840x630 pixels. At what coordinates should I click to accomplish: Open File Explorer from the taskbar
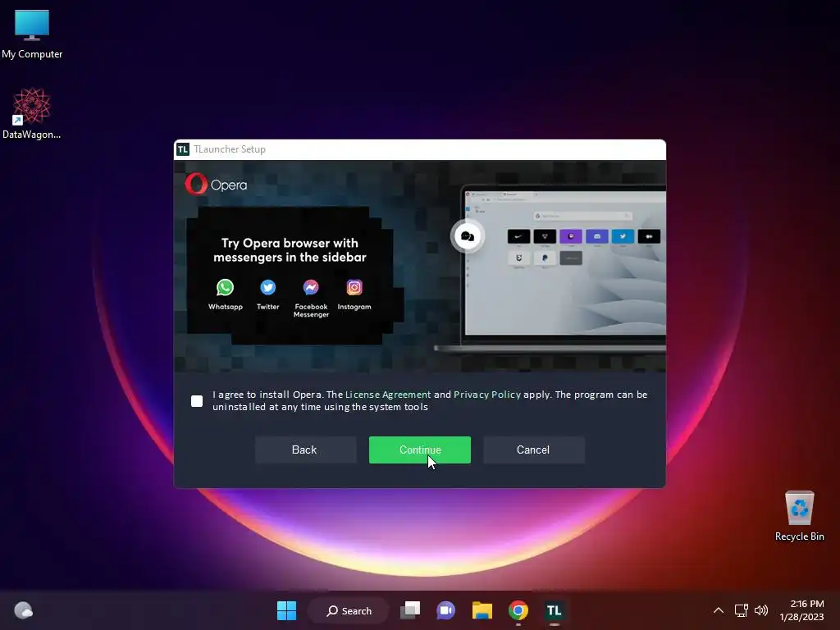coord(482,610)
